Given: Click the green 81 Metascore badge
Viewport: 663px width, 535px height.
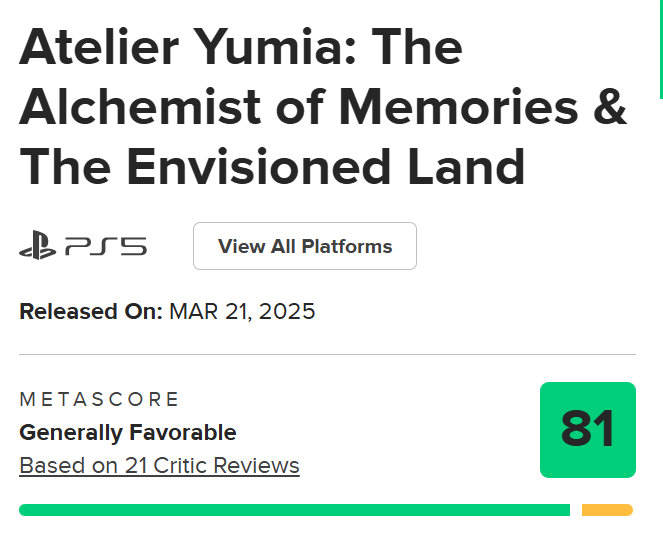Looking at the screenshot, I should (x=588, y=430).
